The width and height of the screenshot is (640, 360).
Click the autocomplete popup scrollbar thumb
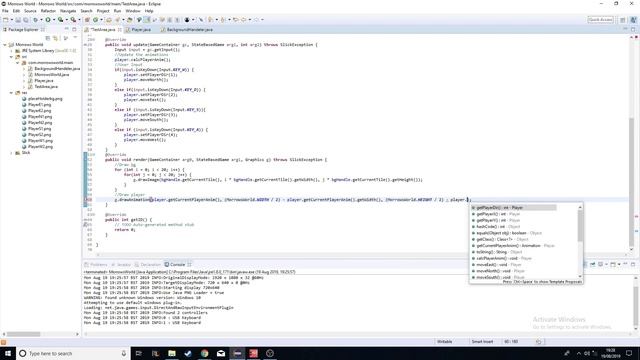coord(580,225)
